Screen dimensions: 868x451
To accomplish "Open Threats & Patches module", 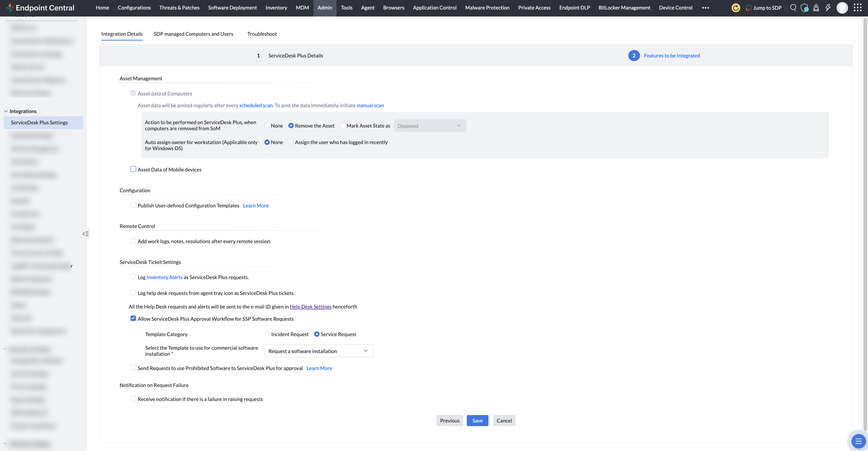I will tap(179, 8).
